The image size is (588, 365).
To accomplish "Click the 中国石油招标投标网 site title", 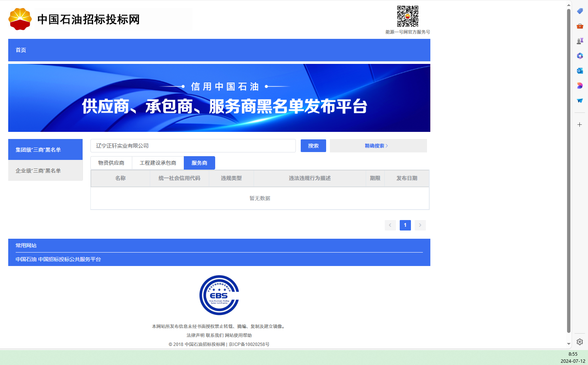I will [x=89, y=19].
